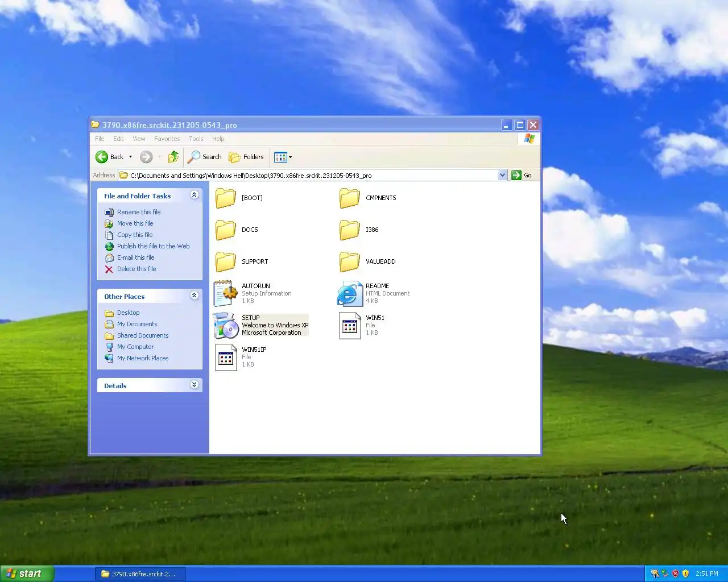Click the folder icon in the title bar
The height and width of the screenshot is (582, 728).
tap(96, 124)
